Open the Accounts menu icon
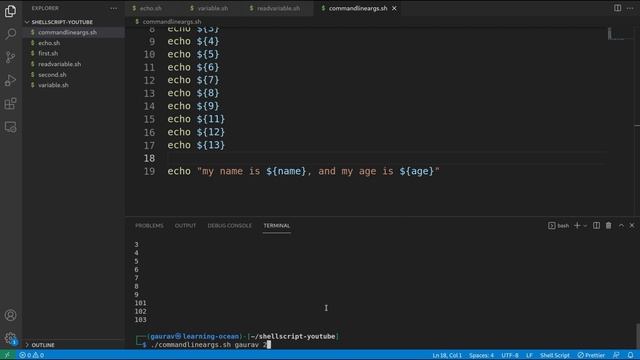Image resolution: width=640 pixels, height=360 pixels. tap(11, 315)
